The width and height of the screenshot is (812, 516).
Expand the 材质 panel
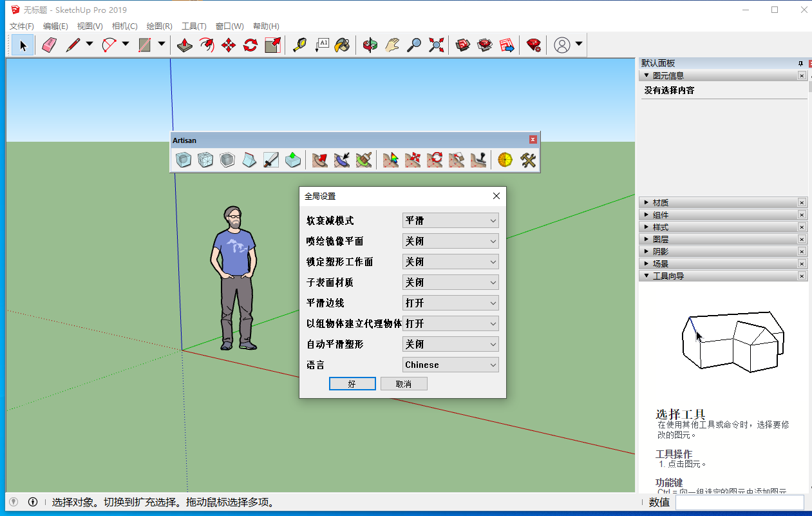point(660,203)
